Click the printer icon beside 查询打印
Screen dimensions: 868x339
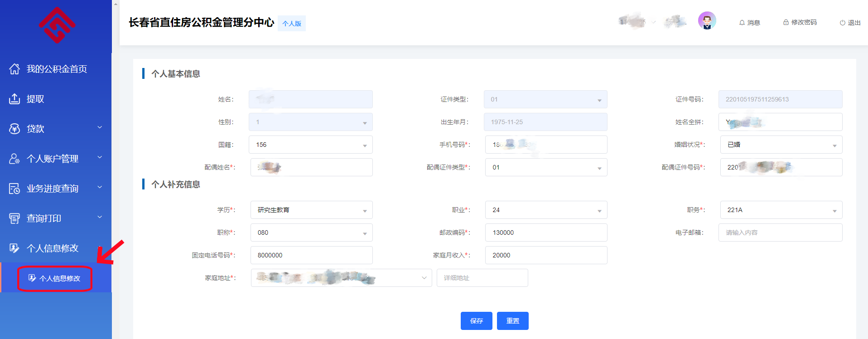point(14,218)
